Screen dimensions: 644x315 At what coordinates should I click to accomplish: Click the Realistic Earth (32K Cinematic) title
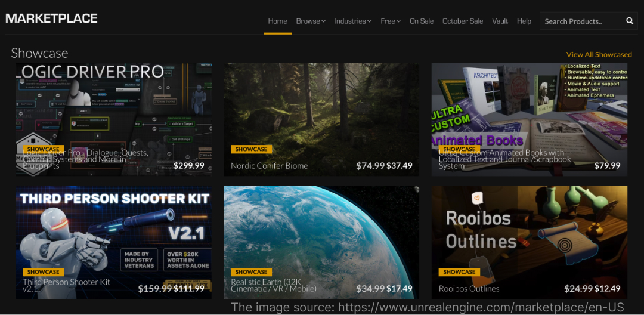[274, 285]
